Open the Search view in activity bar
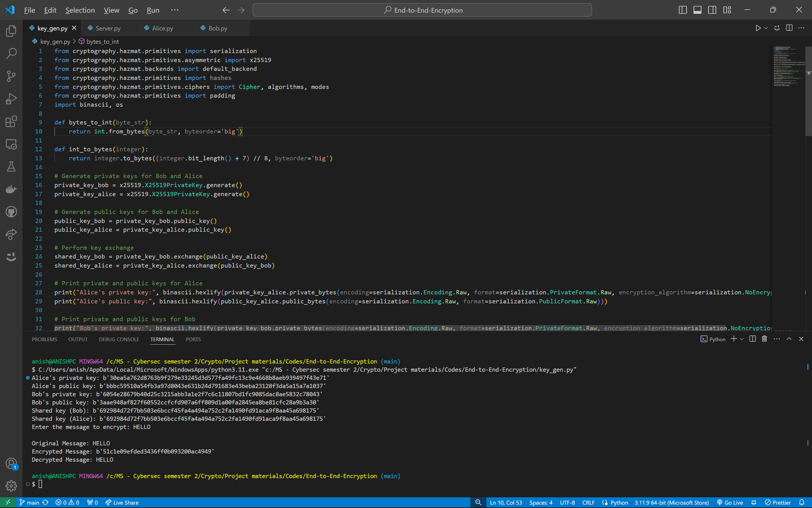 [11, 53]
